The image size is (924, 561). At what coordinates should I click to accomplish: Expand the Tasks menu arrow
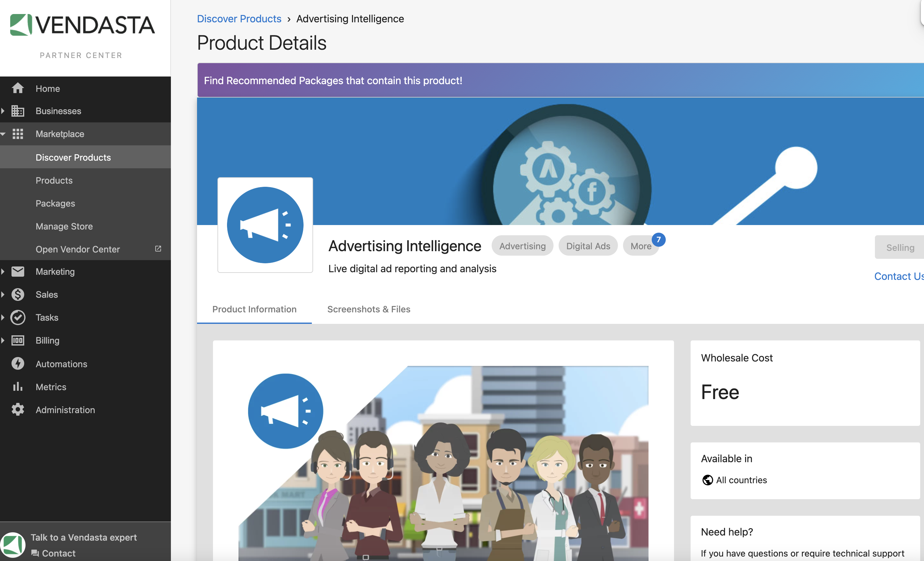tap(3, 317)
